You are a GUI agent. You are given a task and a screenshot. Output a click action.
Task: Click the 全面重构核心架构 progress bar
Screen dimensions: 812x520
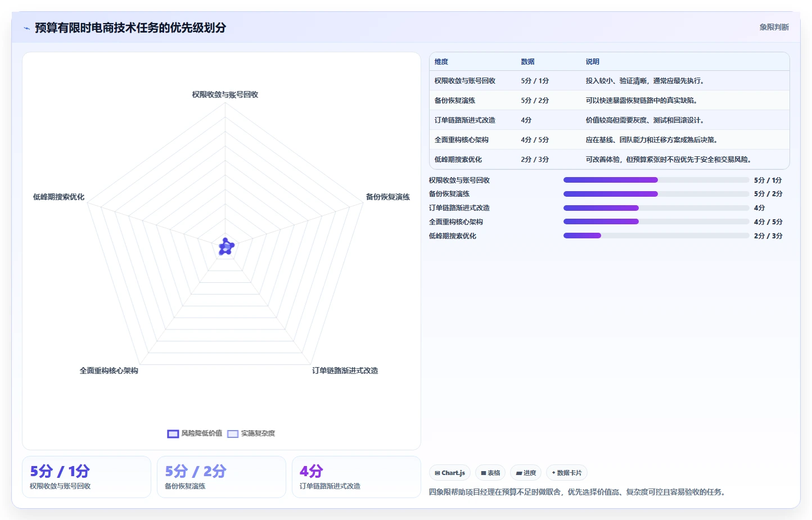pos(656,221)
